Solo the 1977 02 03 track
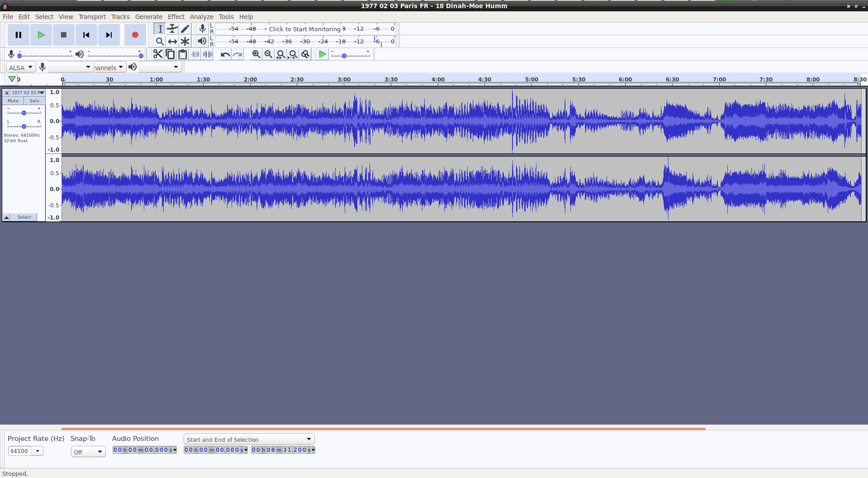The height and width of the screenshot is (478, 868). coord(34,101)
